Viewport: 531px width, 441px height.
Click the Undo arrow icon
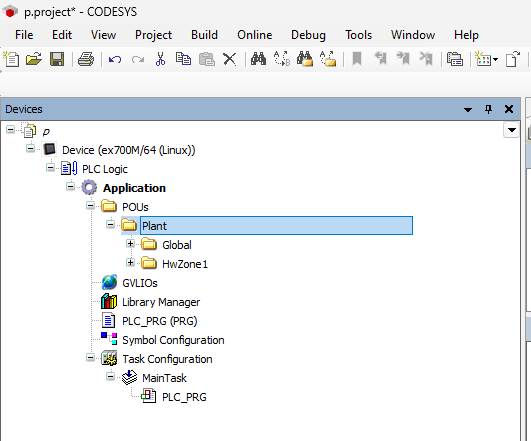115,60
